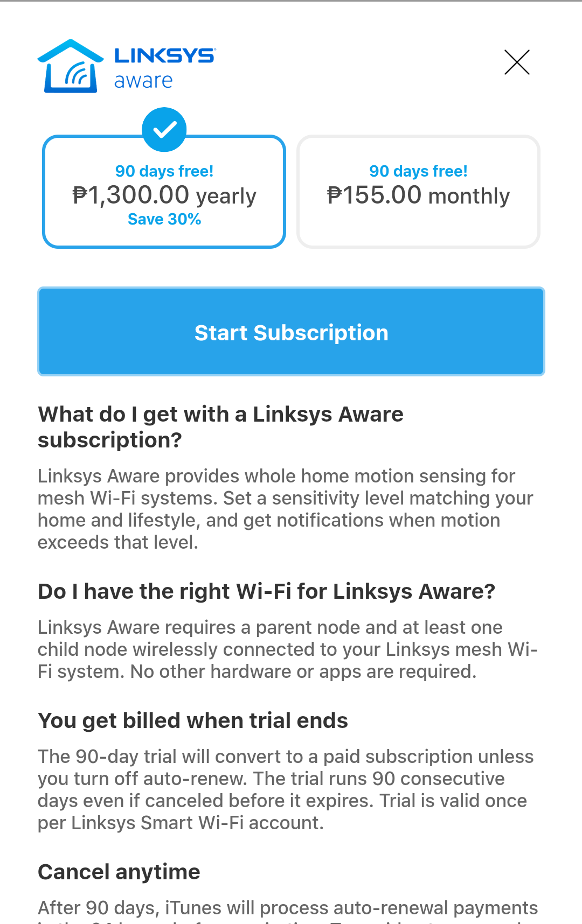Screen dimensions: 582x924
Task: Tap the Start Subscription button
Action: pyautogui.click(x=291, y=332)
